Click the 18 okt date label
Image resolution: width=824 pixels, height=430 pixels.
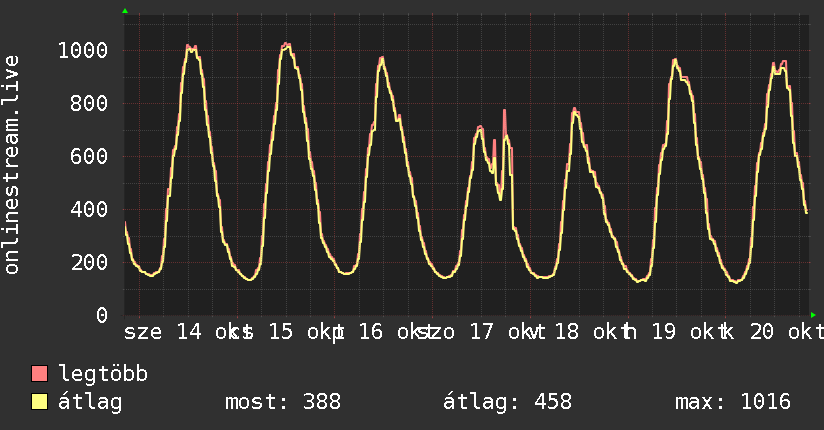(x=591, y=332)
